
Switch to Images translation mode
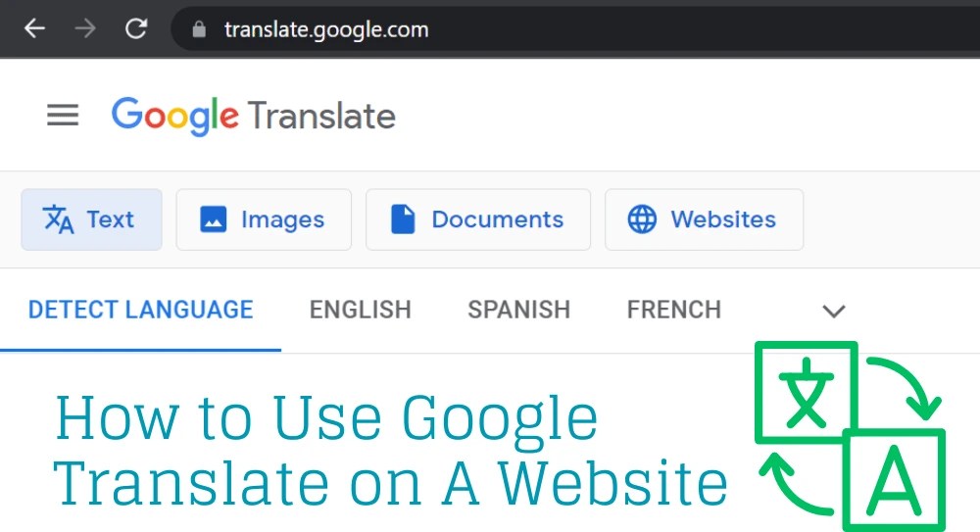click(264, 219)
